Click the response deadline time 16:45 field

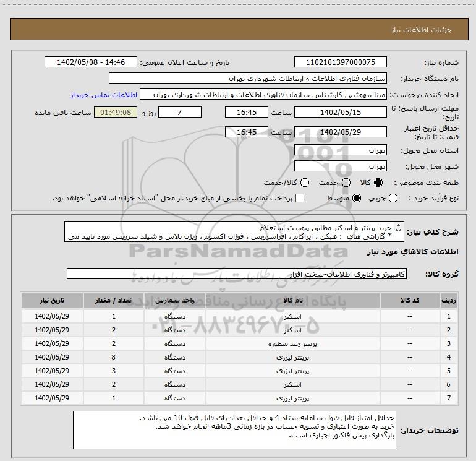coord(247,113)
